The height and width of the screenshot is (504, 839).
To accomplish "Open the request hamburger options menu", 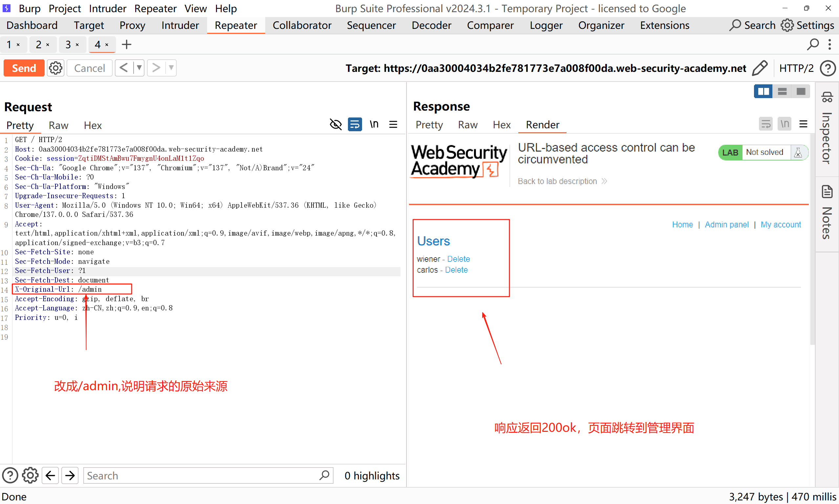I will pyautogui.click(x=393, y=125).
